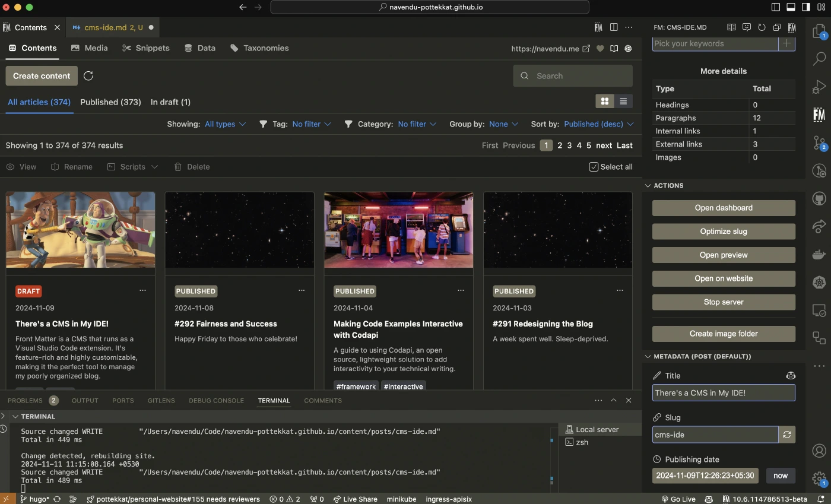Screen dimensions: 831x504
Task: Open dashboard settings icon beside the book icon
Action: pyautogui.click(x=628, y=49)
